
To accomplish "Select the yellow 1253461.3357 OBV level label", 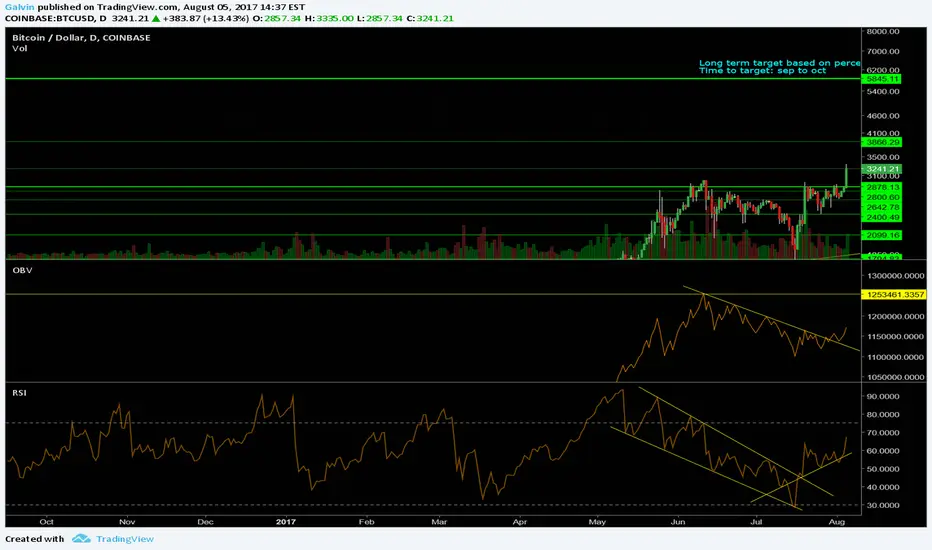I will [x=894, y=295].
